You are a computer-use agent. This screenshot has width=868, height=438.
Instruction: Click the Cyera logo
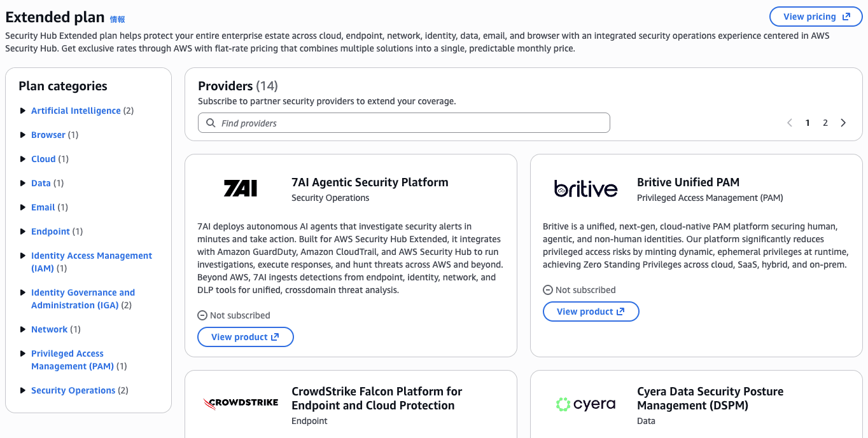click(585, 404)
